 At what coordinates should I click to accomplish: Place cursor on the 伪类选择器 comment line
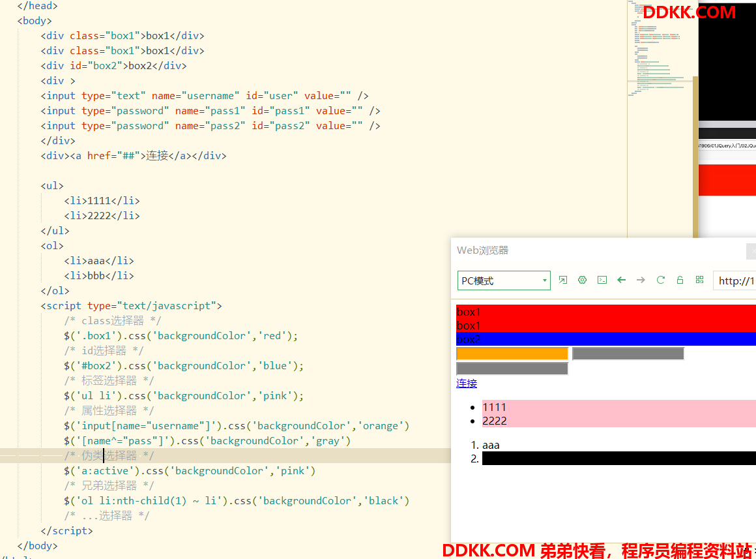click(x=109, y=455)
